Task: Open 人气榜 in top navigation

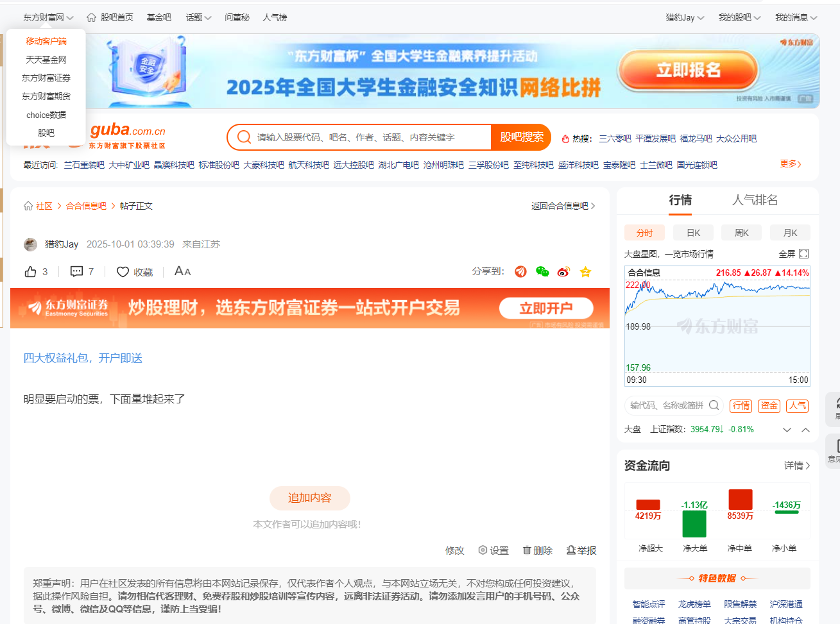Action: point(275,17)
